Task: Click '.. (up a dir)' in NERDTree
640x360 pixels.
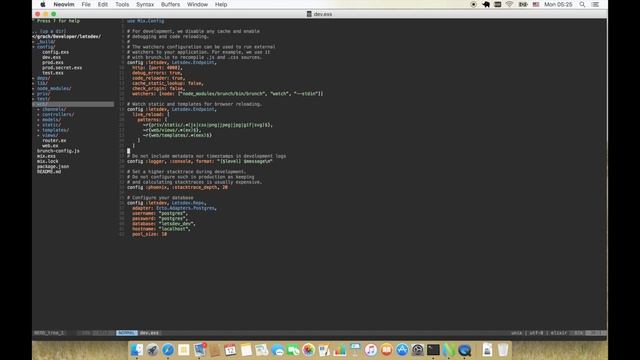Action: [x=50, y=31]
